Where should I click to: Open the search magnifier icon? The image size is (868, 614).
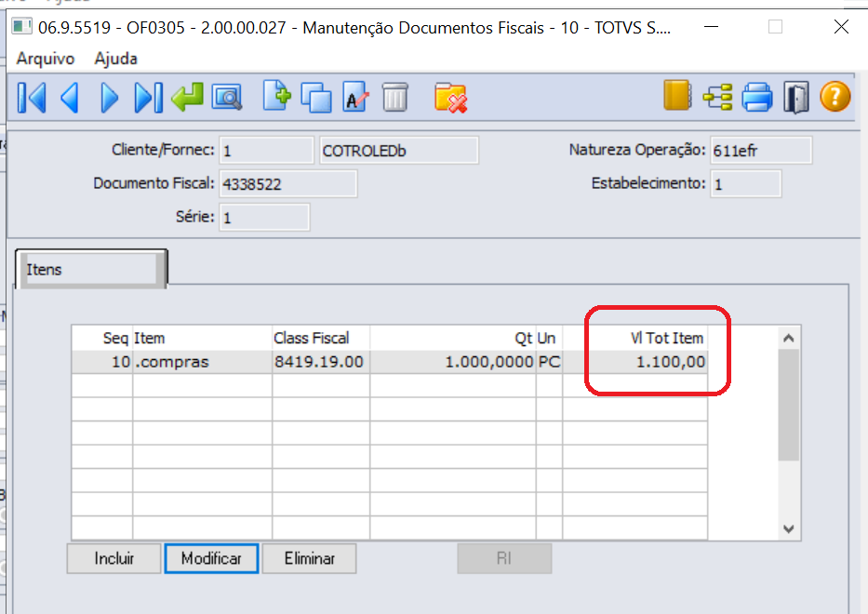[227, 98]
